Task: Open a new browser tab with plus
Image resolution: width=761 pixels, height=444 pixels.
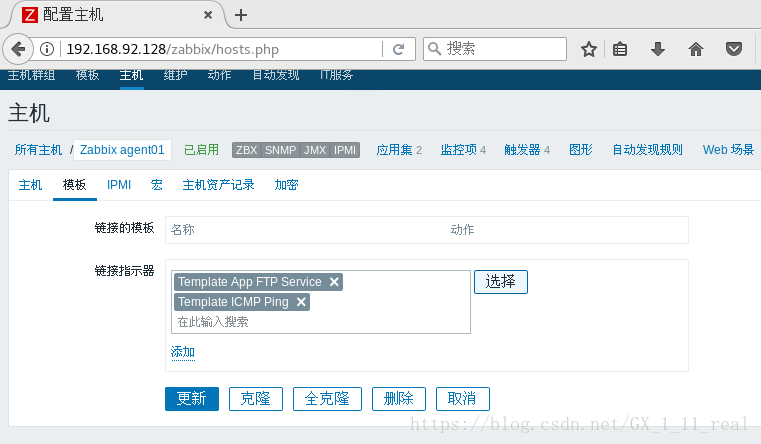Action: (241, 15)
